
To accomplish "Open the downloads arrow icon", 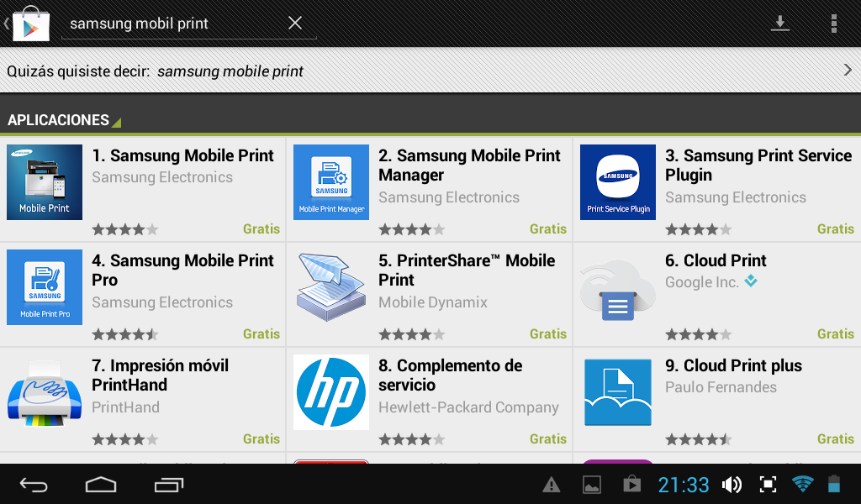I will 779,23.
